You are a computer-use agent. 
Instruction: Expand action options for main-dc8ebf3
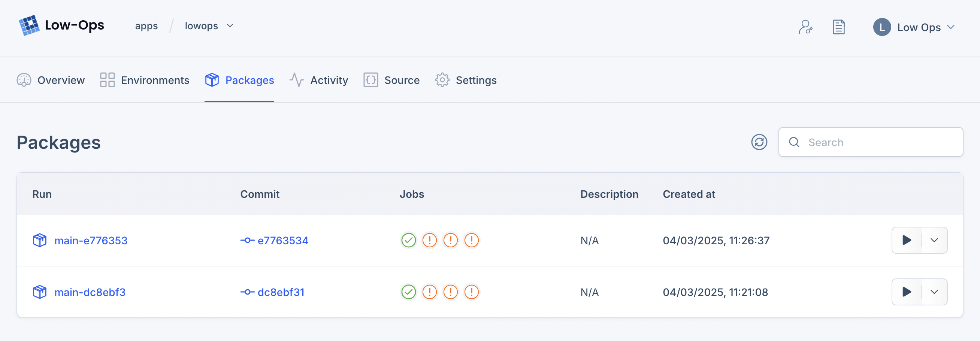point(934,292)
